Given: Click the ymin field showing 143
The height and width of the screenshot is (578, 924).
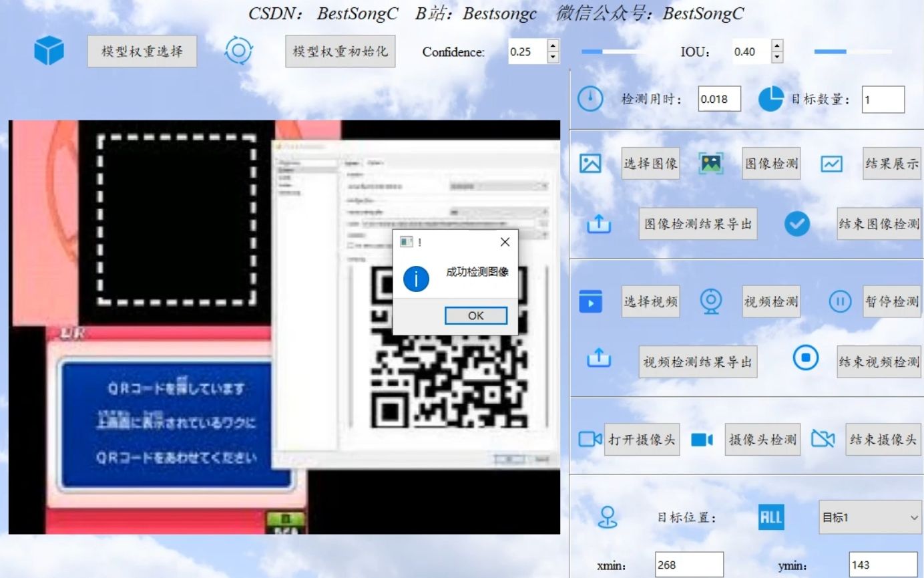Looking at the screenshot, I should click(x=883, y=565).
